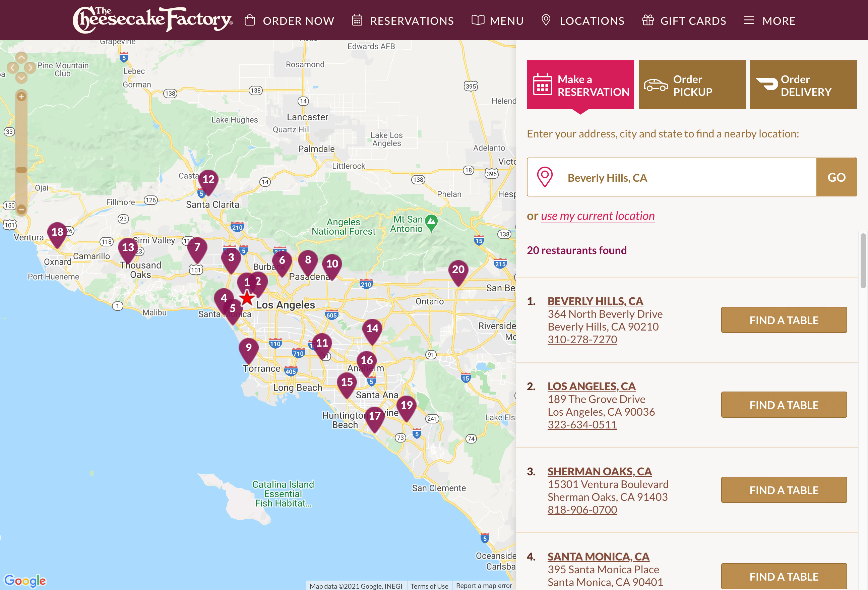Click map marker 17 near Huntington Beach
The image size is (868, 590).
[x=375, y=417]
